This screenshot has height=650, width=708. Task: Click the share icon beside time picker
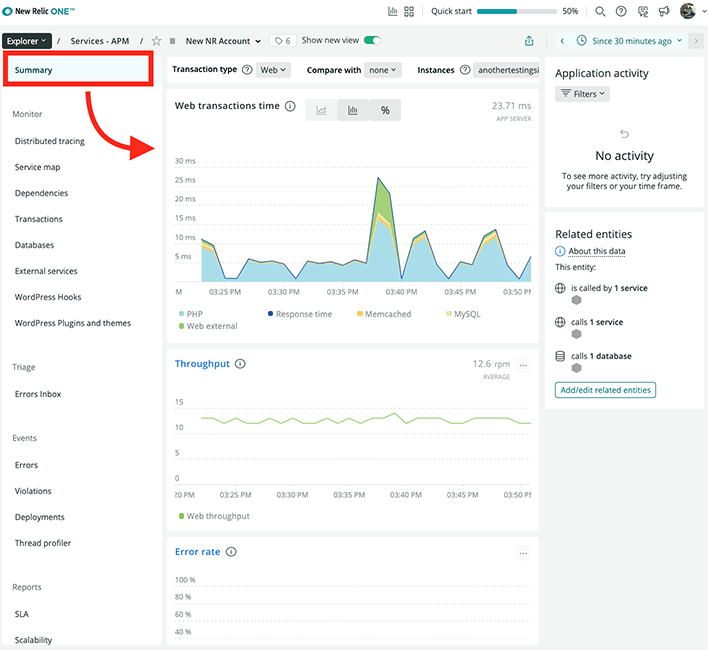[x=529, y=41]
